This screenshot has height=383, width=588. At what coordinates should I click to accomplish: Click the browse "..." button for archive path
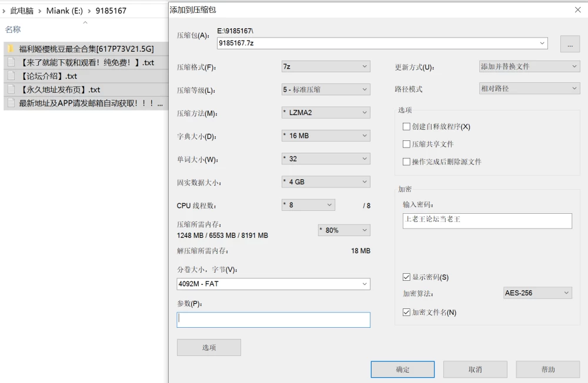pos(570,44)
